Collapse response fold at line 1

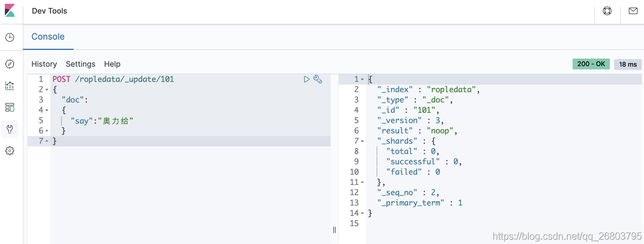point(362,79)
